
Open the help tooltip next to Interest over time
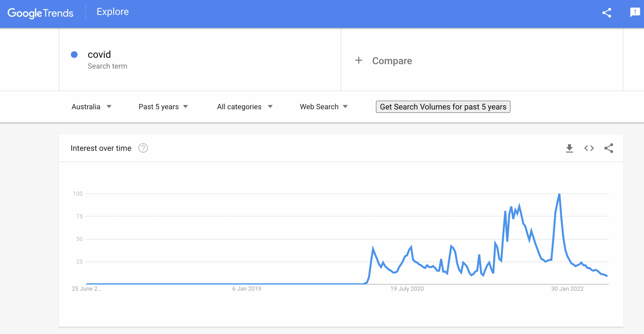(x=143, y=148)
